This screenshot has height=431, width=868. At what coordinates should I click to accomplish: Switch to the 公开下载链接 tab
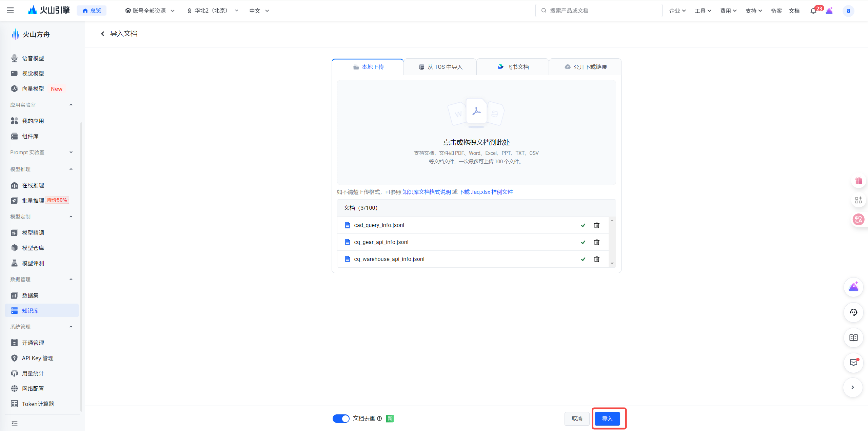[585, 67]
